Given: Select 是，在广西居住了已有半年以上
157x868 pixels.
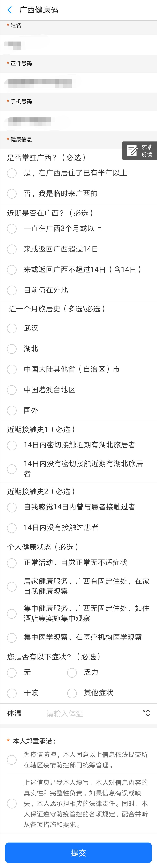Looking at the screenshot, I should 12,173.
